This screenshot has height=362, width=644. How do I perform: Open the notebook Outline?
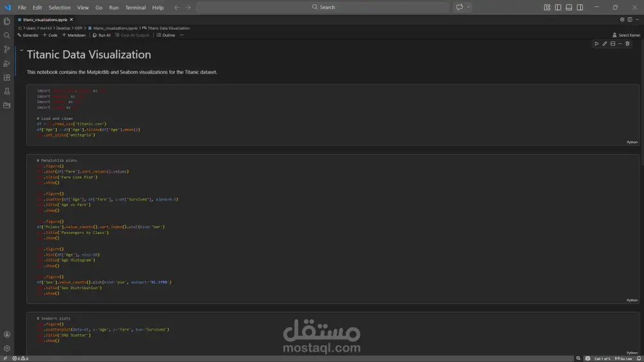click(166, 35)
